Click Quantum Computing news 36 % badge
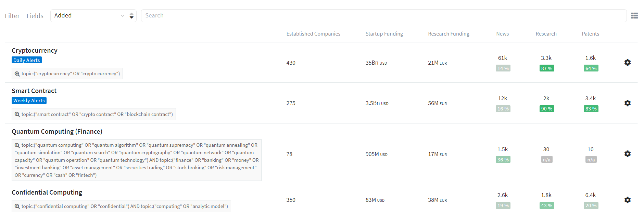 503,160
